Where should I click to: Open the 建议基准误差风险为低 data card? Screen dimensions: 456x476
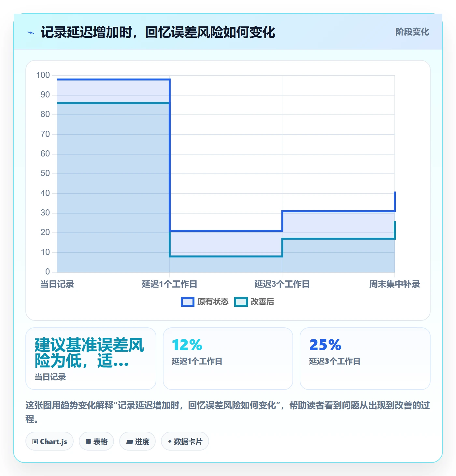pyautogui.click(x=91, y=359)
